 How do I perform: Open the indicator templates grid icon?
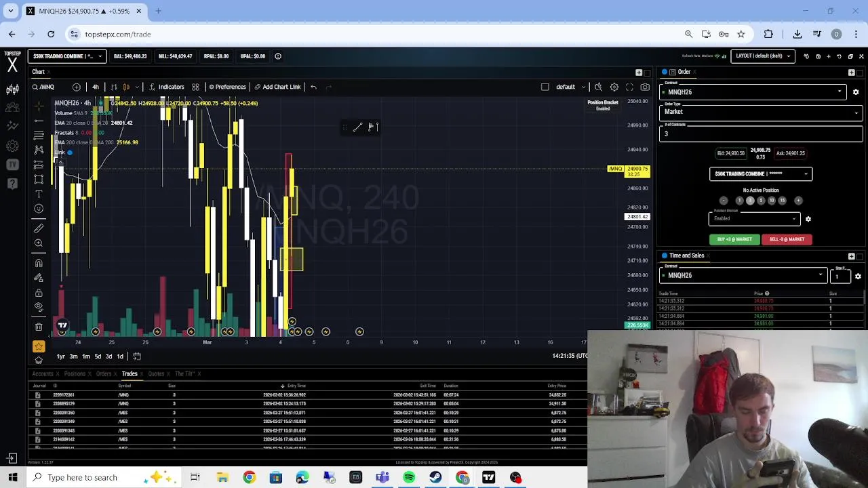(x=195, y=87)
